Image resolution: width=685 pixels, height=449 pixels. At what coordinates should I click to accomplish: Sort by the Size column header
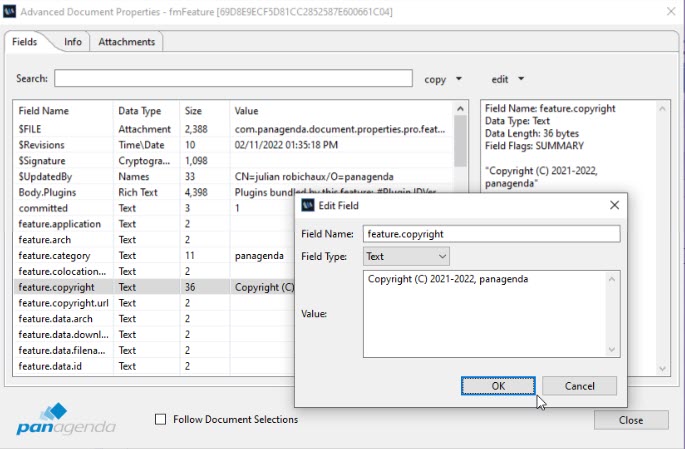204,111
